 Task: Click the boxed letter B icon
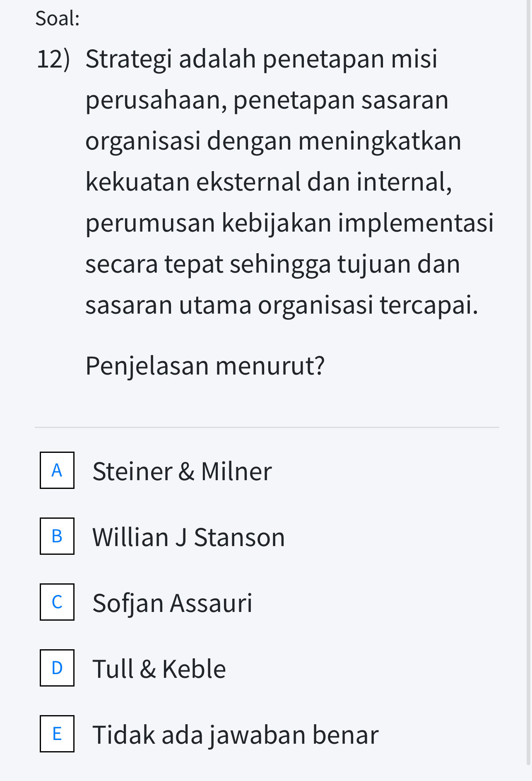pyautogui.click(x=56, y=537)
